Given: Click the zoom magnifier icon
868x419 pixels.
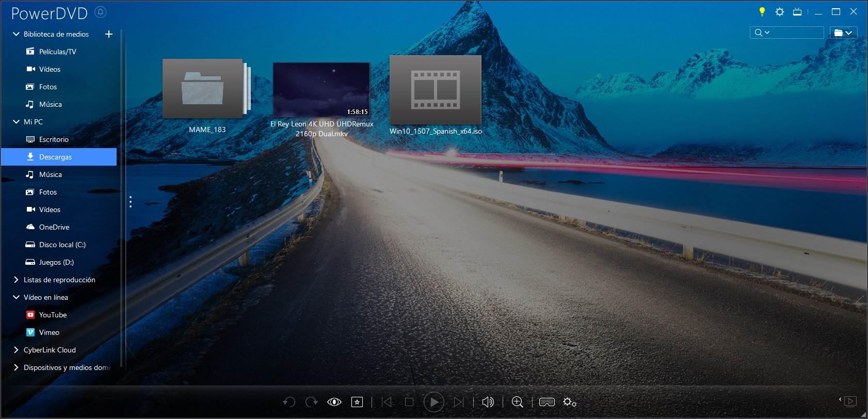Looking at the screenshot, I should 518,402.
